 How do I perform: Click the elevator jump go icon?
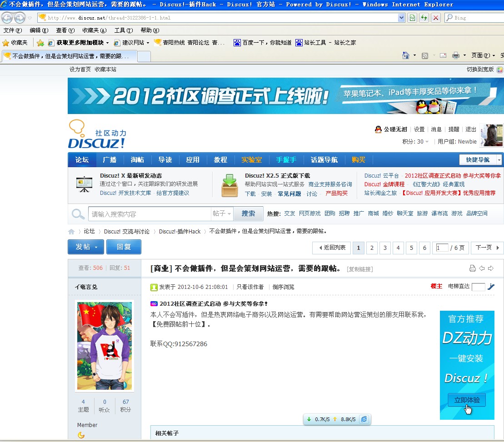491,287
